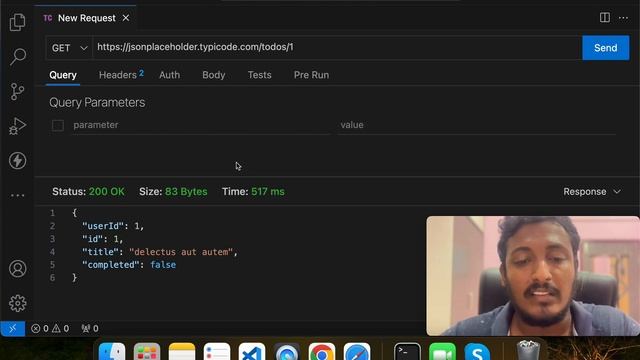Viewport: 640px width, 360px height.
Task: Switch to the Tests tab
Action: pos(259,75)
